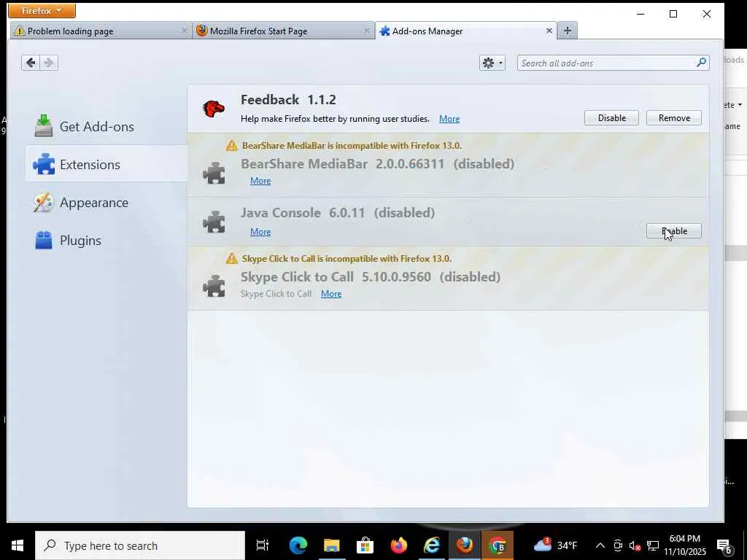This screenshot has height=560, width=747.
Task: Show hidden system tray icons
Action: click(x=600, y=545)
